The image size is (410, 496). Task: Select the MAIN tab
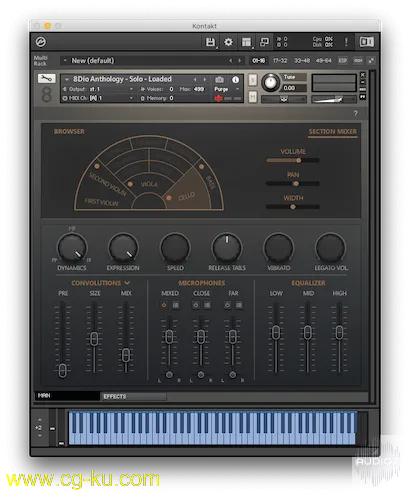(67, 396)
